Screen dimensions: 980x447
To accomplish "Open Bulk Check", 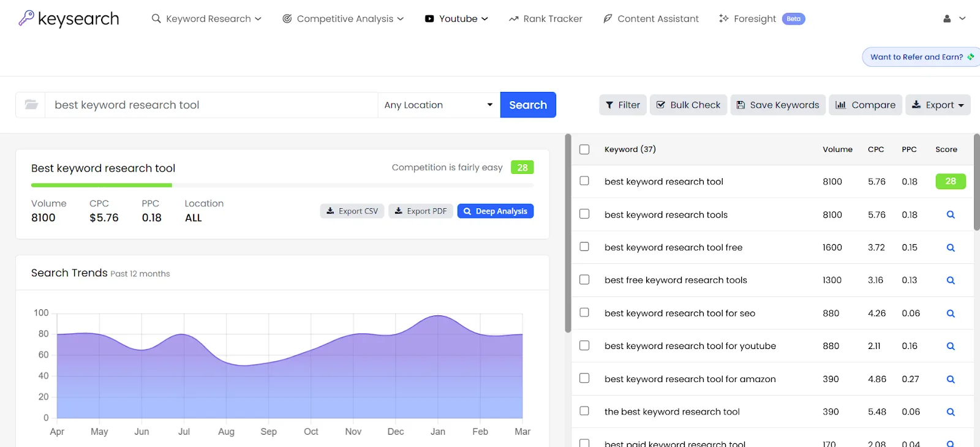I will click(688, 105).
